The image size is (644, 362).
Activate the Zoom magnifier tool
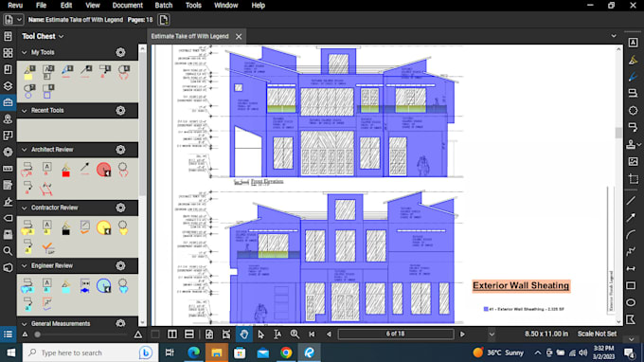tap(295, 335)
